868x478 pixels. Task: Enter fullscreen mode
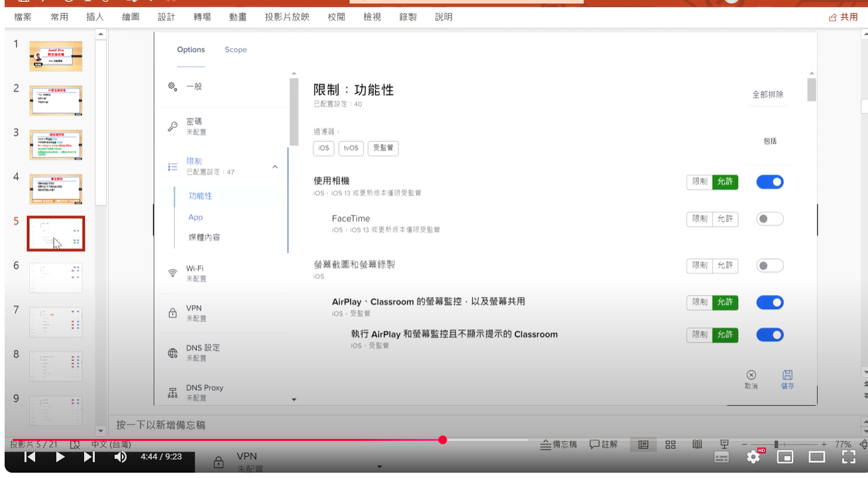(849, 457)
